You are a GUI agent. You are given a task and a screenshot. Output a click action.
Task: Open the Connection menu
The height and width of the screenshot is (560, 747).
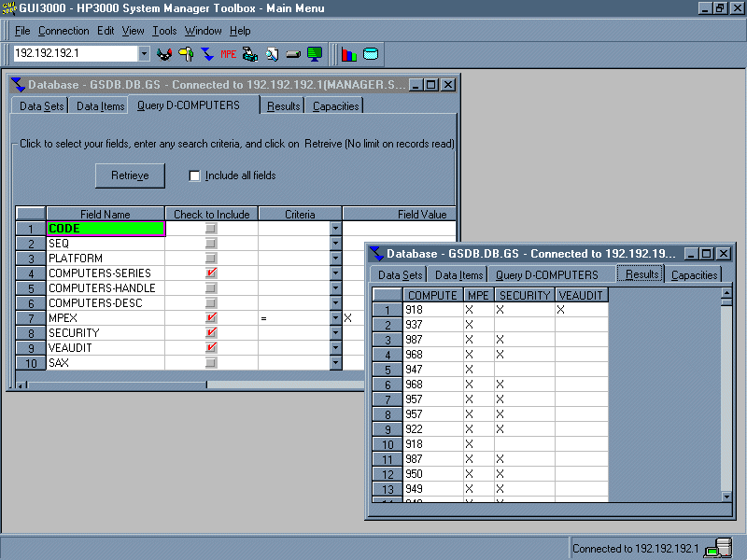[63, 31]
